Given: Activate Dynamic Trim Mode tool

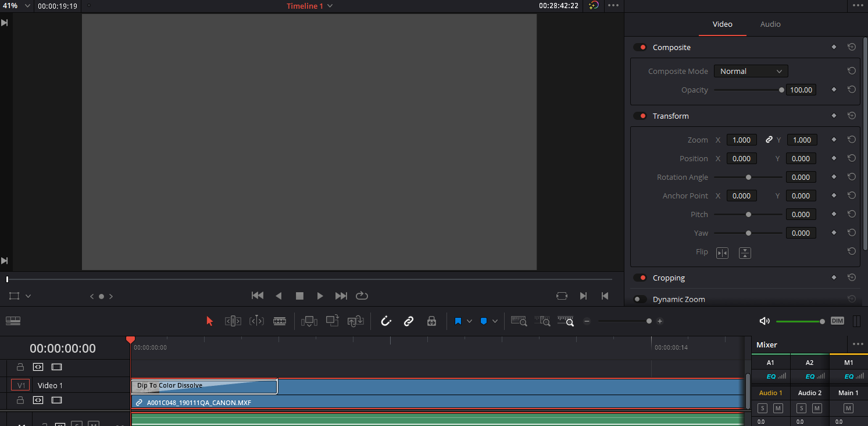Looking at the screenshot, I should [x=256, y=321].
